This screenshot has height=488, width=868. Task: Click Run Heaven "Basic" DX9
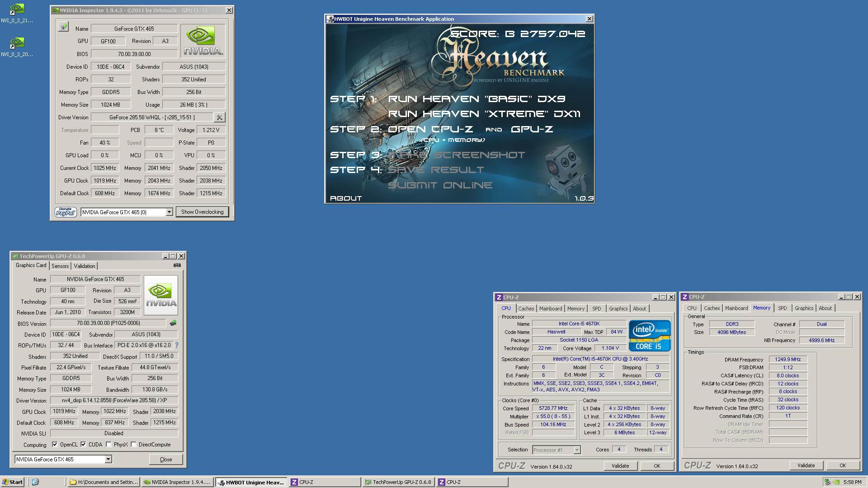pos(476,99)
